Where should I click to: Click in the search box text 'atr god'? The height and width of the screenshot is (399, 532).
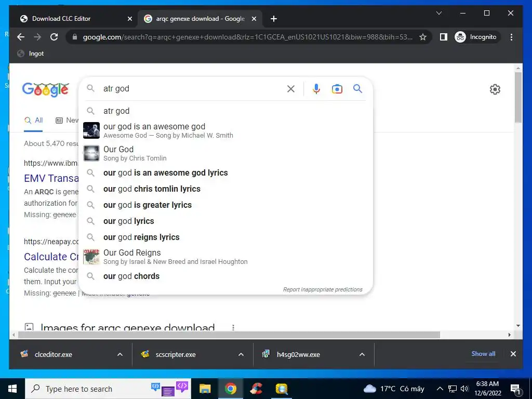(x=116, y=88)
